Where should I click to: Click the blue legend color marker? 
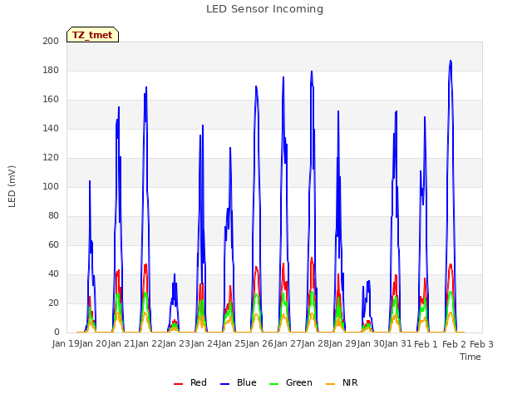pyautogui.click(x=225, y=384)
